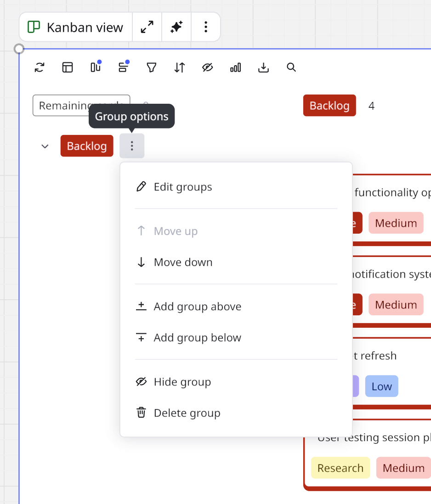Choose Move down from the menu
431x504 pixels.
coord(183,263)
